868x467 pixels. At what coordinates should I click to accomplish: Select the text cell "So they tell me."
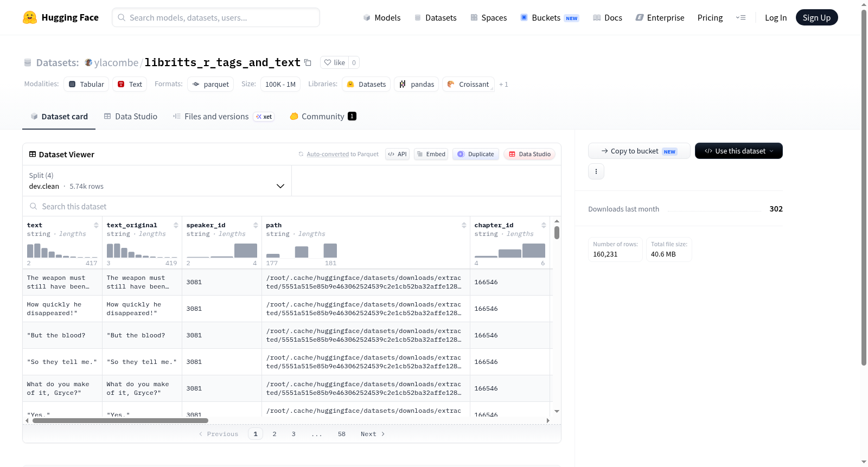coord(62,362)
